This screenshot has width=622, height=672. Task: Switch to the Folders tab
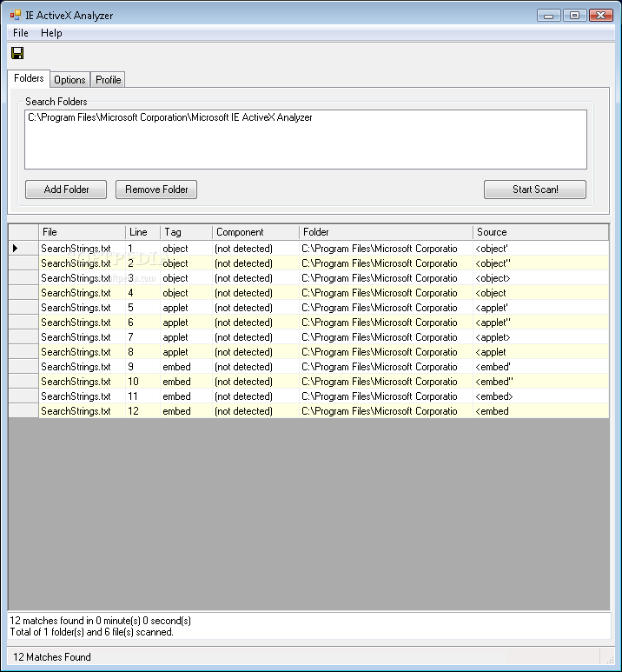29,78
